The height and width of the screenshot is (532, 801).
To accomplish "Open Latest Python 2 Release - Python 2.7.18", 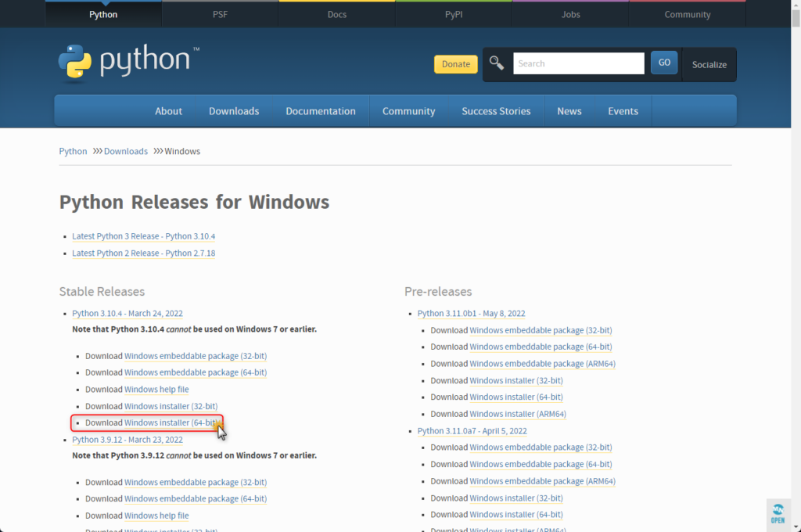I will [144, 253].
